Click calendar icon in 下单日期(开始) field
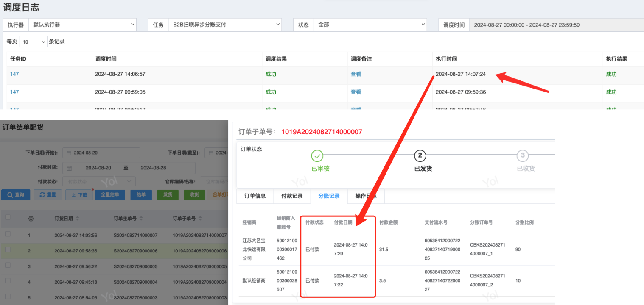Viewport: 644px width, 305px height. (68, 153)
